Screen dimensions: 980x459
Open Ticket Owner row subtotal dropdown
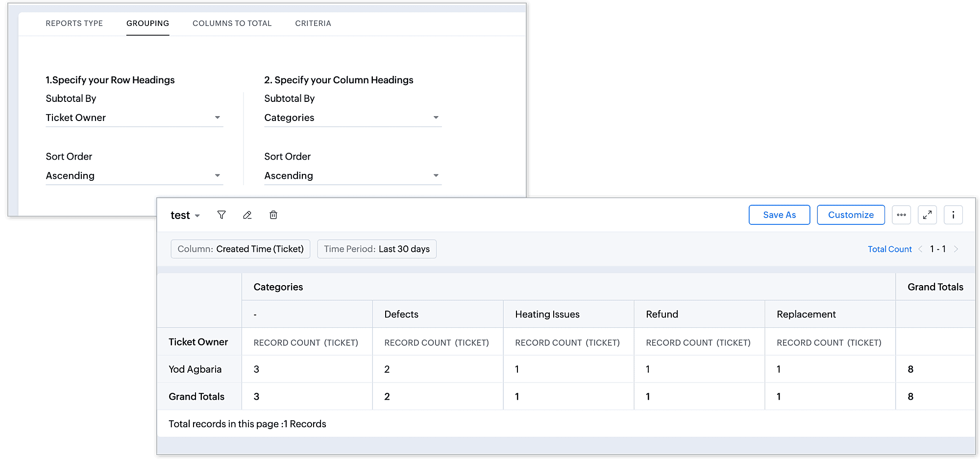[134, 118]
